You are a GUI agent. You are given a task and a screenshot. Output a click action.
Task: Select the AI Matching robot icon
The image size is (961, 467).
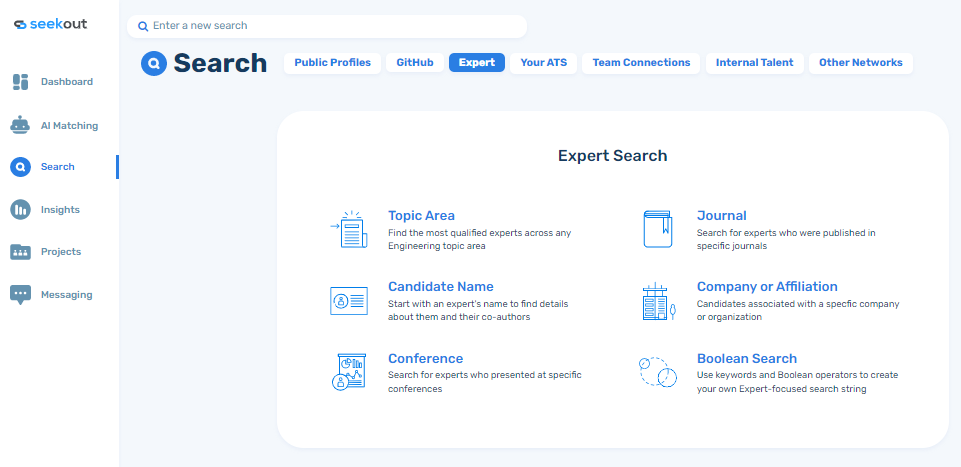pyautogui.click(x=20, y=126)
